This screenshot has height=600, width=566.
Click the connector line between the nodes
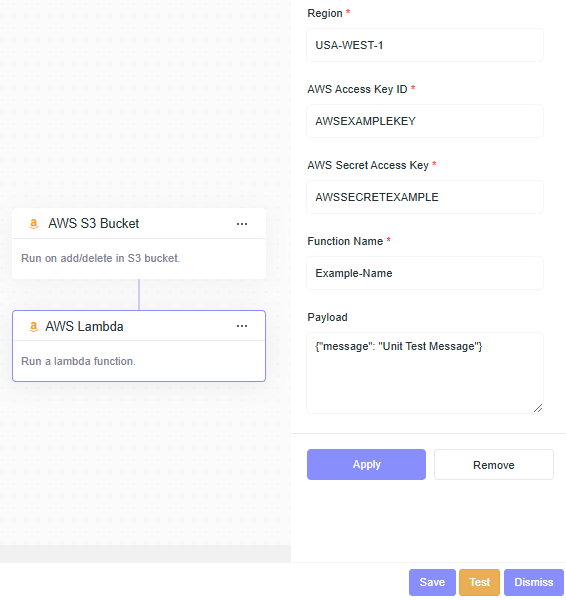click(139, 295)
